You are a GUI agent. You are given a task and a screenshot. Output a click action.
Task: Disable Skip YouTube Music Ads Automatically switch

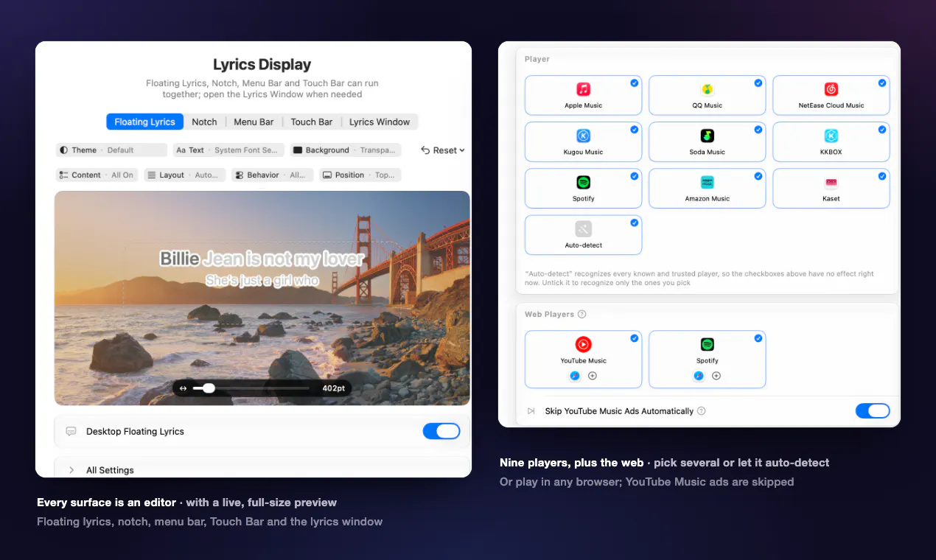coord(873,411)
